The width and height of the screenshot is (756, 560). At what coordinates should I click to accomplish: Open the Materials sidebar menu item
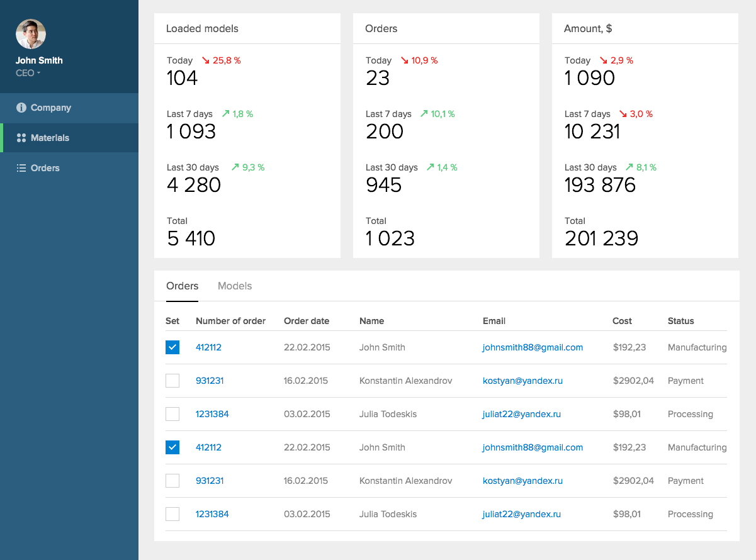(50, 138)
